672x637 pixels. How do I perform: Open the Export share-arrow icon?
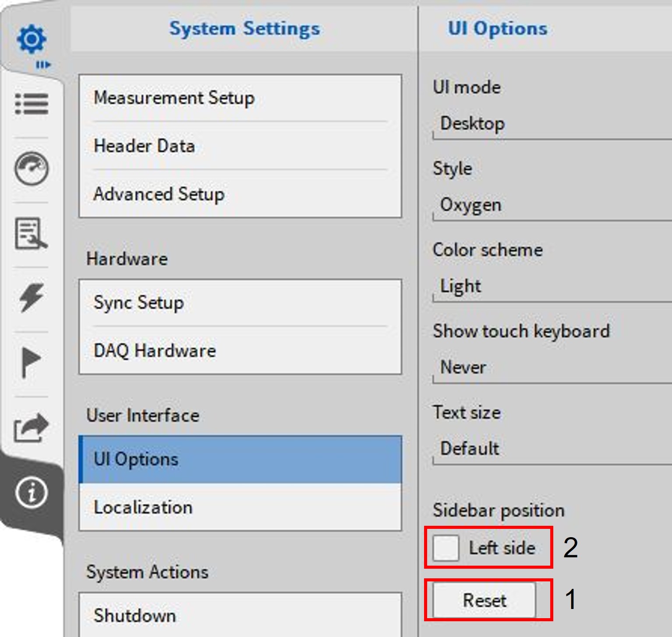pos(31,428)
